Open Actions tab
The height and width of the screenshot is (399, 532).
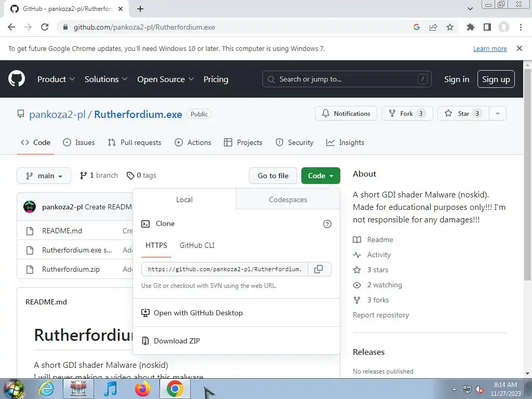click(x=193, y=142)
